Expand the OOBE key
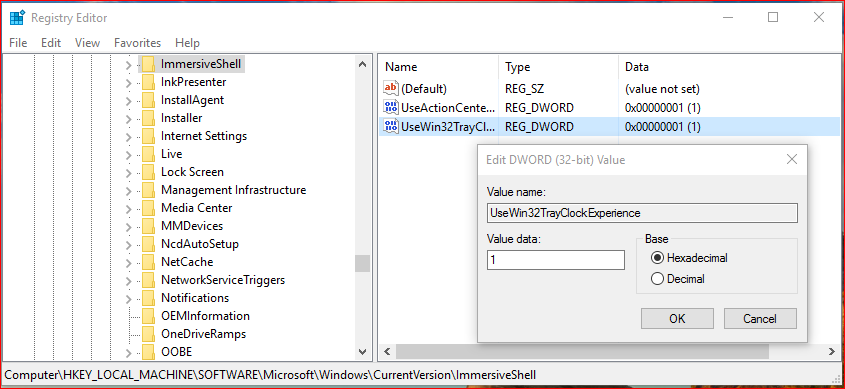845x389 pixels. tap(128, 353)
